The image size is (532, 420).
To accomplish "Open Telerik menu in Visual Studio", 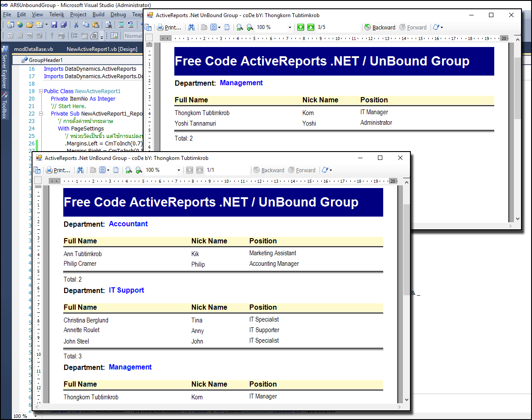I will 57,14.
